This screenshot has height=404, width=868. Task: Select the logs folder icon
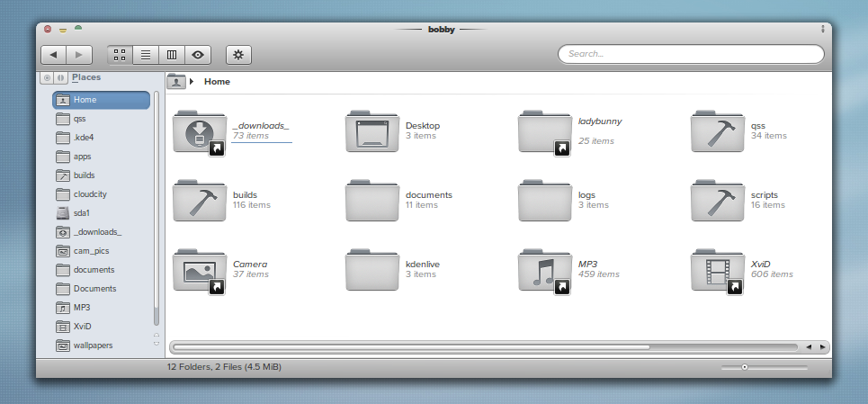click(545, 201)
